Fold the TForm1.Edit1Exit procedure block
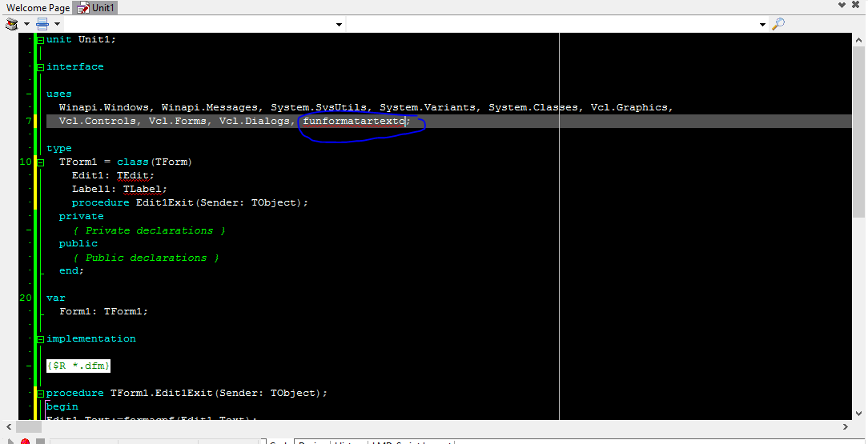 tap(40, 394)
